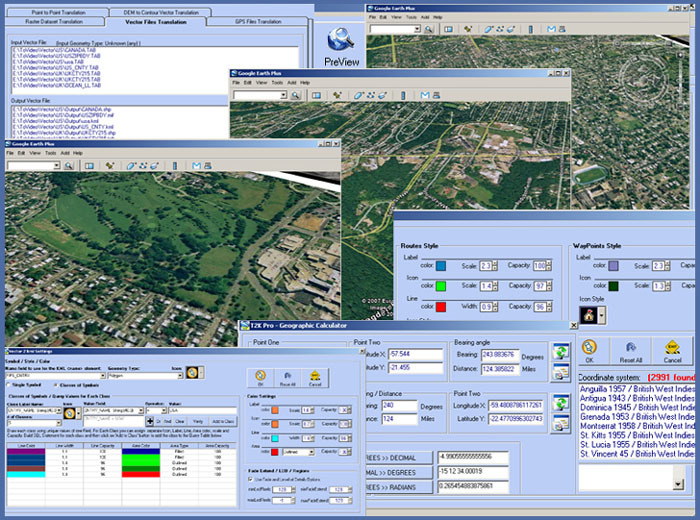Click OK button in Geographic Calculator panel
700x520 pixels.
point(589,351)
